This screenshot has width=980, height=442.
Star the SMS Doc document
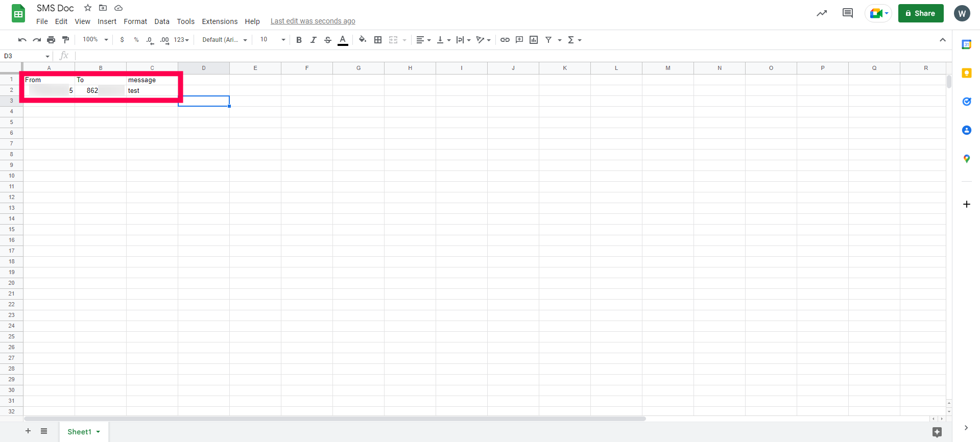pyautogui.click(x=88, y=8)
